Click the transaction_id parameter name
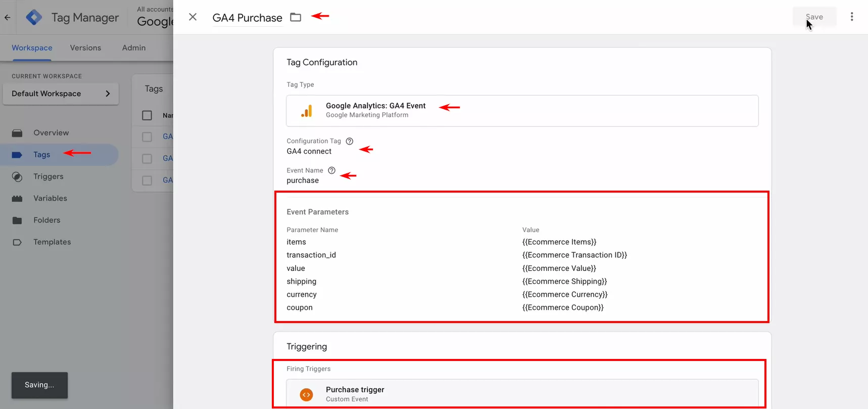 pyautogui.click(x=311, y=255)
